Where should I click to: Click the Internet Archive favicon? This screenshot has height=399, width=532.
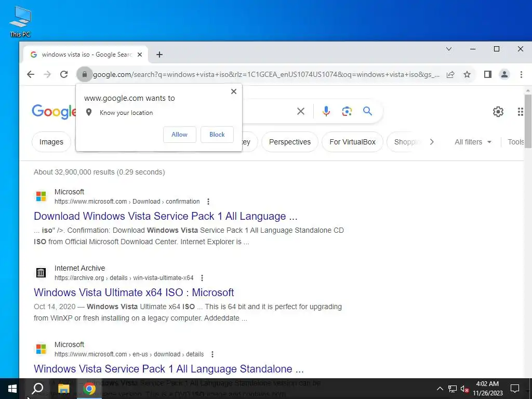click(x=41, y=272)
